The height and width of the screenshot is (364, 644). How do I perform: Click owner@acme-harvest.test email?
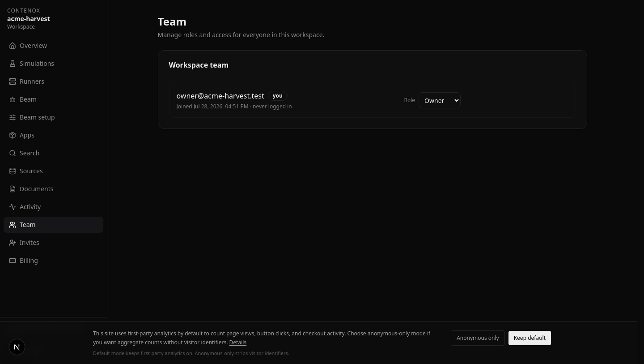pos(220,96)
